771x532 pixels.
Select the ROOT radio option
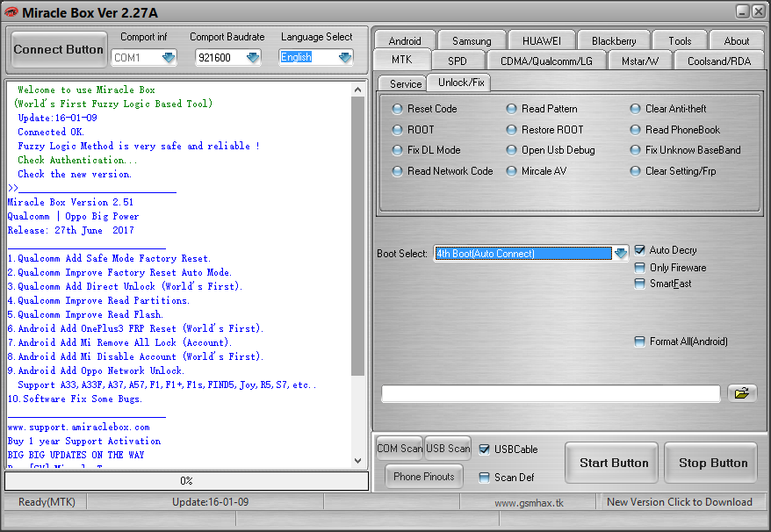point(413,130)
